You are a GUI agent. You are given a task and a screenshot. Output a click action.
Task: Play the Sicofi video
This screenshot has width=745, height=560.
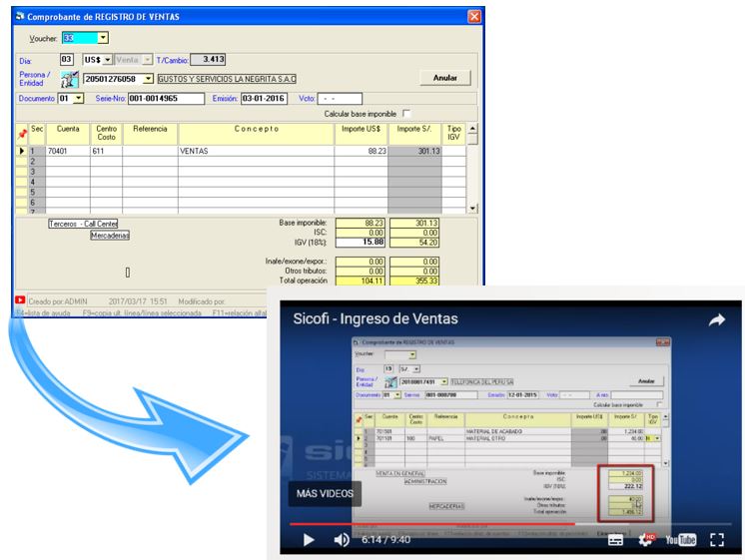pos(309,540)
